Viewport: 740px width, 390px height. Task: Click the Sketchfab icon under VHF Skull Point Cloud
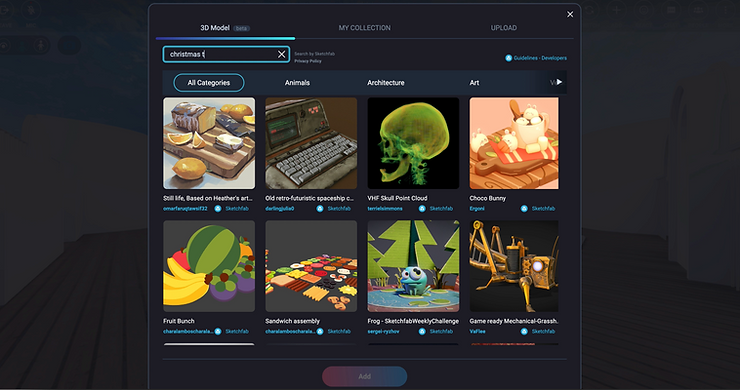tap(422, 209)
